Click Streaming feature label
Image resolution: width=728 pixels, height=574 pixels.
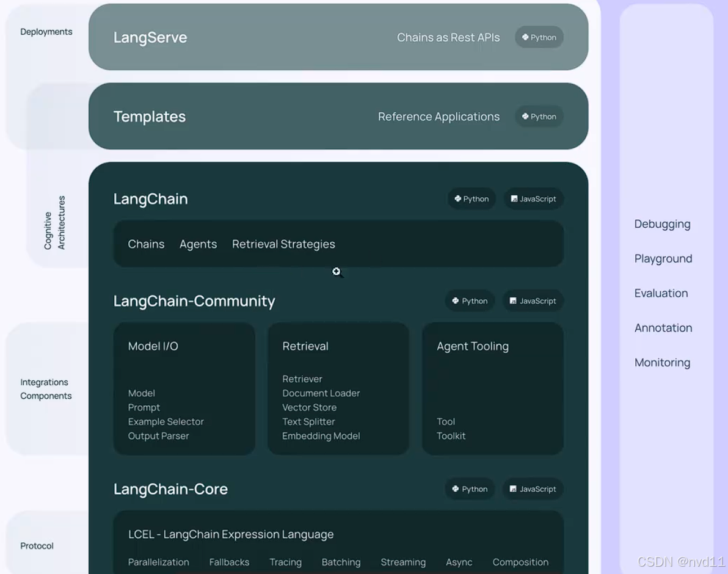click(403, 562)
